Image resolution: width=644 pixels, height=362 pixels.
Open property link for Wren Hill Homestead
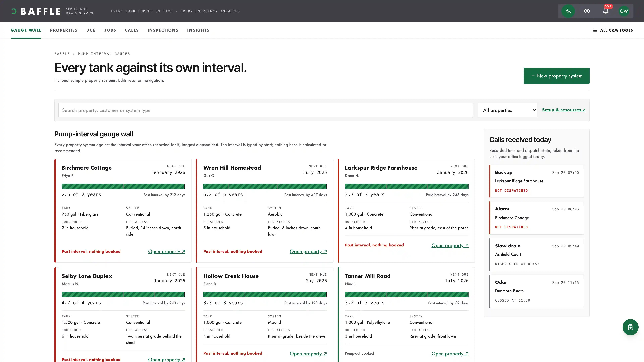(308, 251)
